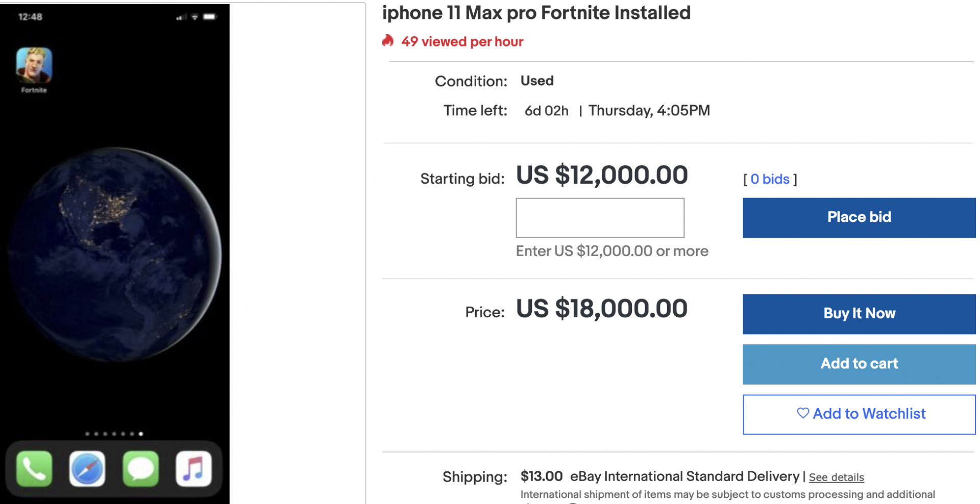Image resolution: width=980 pixels, height=504 pixels.
Task: Click the fire icon beside the views count
Action: pos(388,41)
